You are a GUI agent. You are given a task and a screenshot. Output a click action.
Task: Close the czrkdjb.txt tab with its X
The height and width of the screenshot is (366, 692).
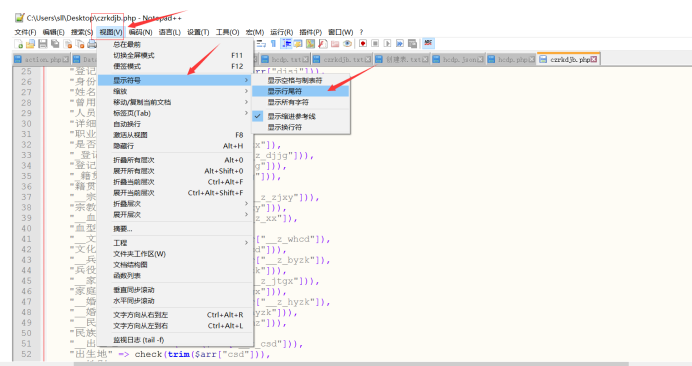pos(367,59)
